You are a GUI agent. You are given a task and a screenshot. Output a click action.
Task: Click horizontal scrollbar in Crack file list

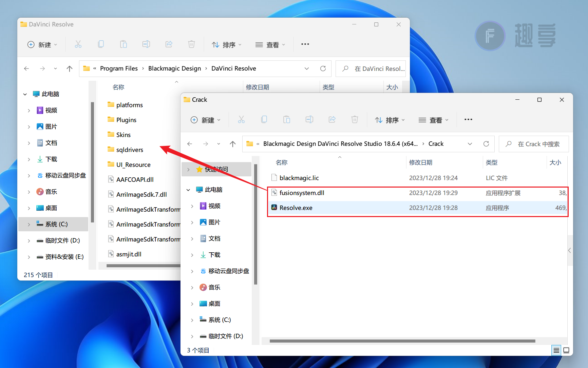click(x=402, y=341)
